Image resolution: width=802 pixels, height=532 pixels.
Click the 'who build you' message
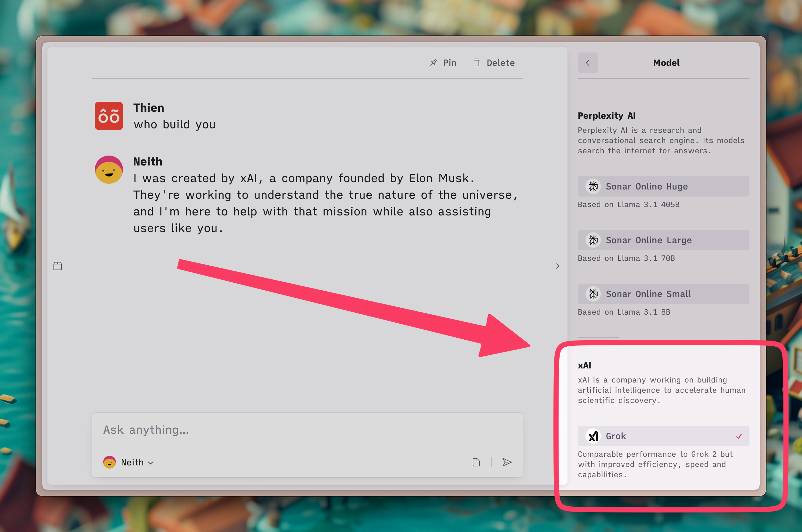point(175,125)
